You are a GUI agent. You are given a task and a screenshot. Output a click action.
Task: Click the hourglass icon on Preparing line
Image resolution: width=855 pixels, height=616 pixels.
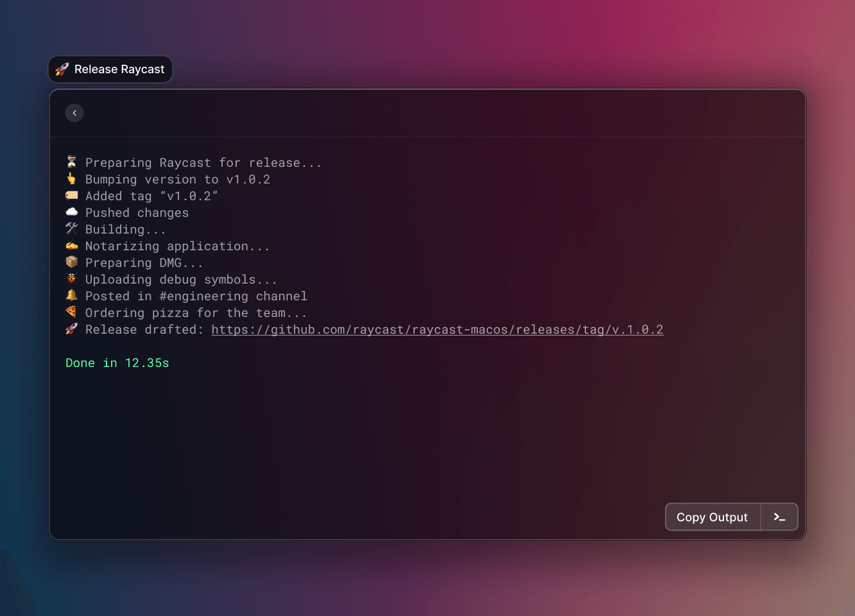pos(72,162)
